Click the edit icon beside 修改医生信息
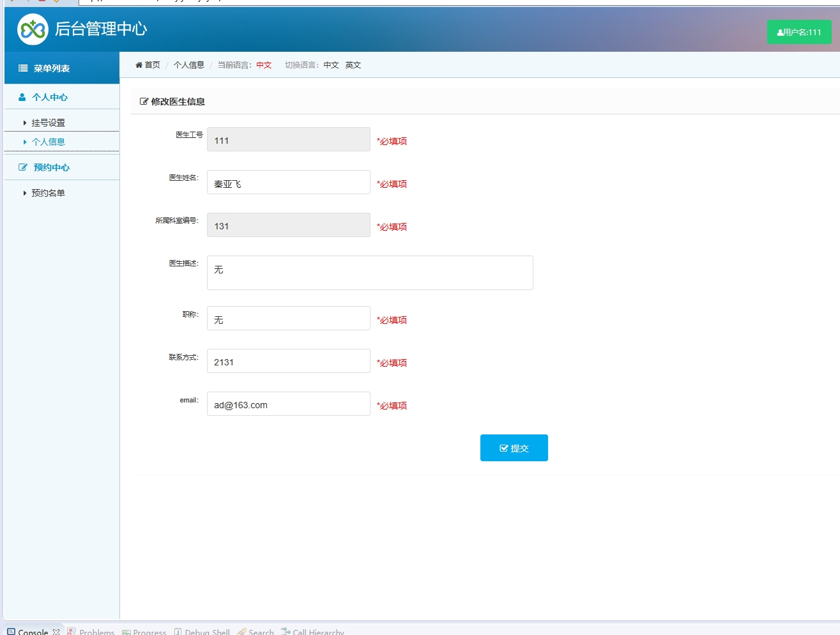 coord(144,102)
